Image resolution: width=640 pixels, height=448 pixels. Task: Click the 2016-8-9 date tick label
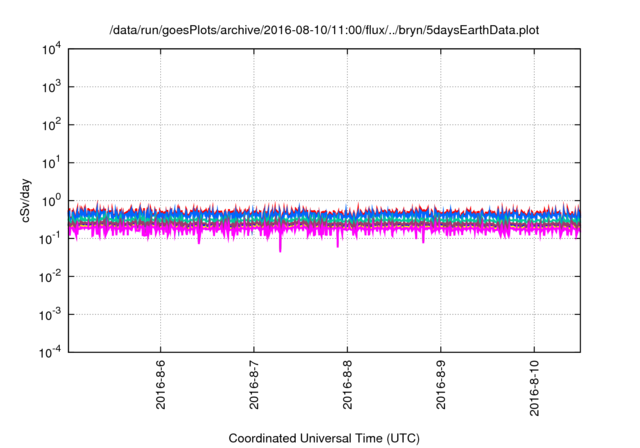point(441,384)
